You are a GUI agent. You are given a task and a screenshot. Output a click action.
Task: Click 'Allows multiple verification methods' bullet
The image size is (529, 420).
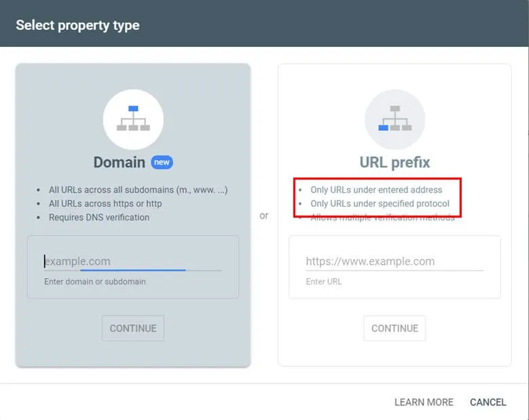(x=382, y=218)
